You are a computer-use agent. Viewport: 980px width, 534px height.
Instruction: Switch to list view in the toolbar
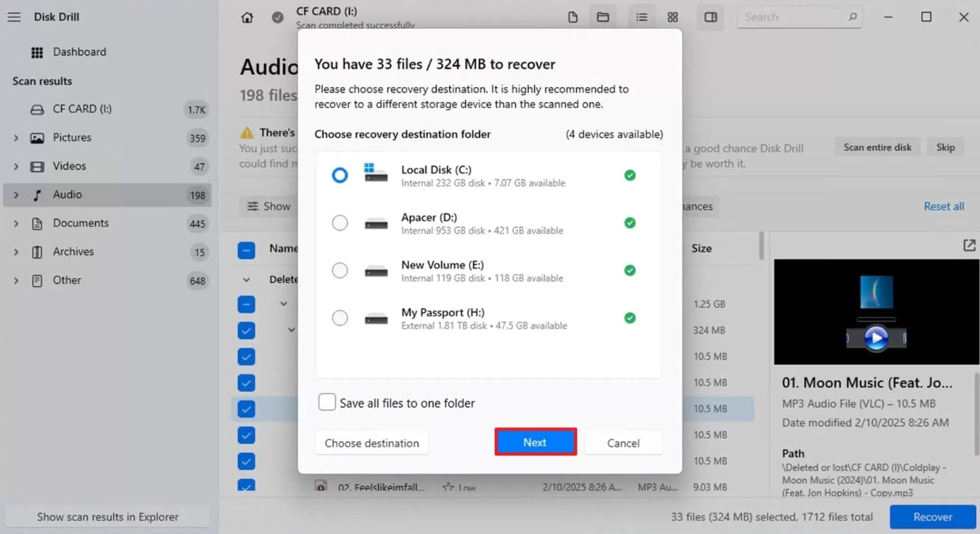click(641, 17)
